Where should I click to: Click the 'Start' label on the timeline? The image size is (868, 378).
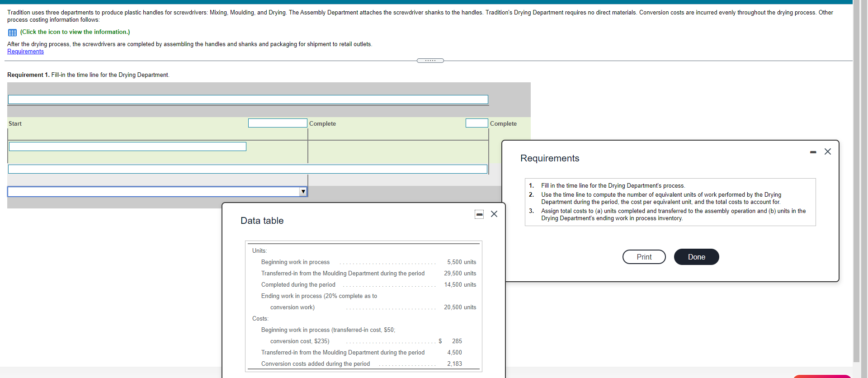pyautogui.click(x=15, y=124)
